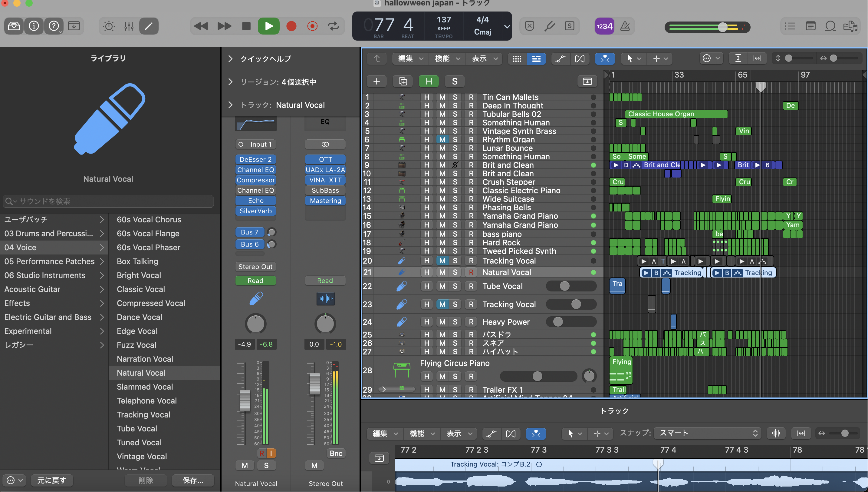Viewport: 868px width, 492px height.
Task: Open the Mixer sliders icon
Action: pos(129,26)
